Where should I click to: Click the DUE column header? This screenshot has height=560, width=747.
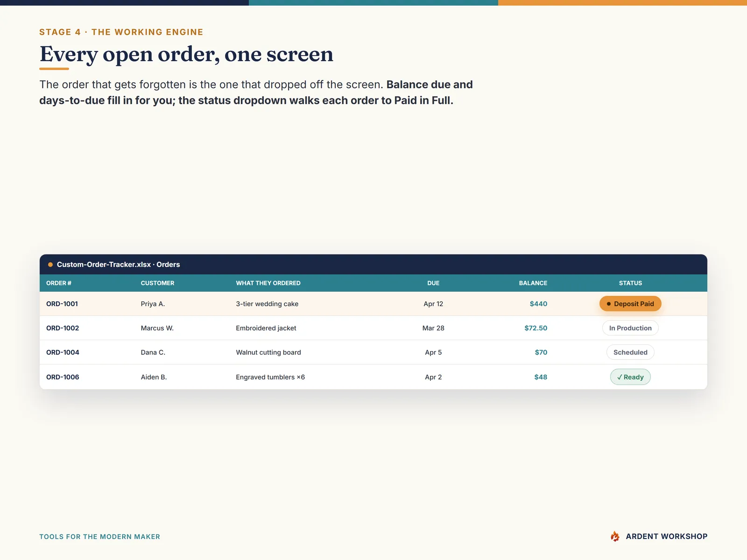click(x=433, y=283)
